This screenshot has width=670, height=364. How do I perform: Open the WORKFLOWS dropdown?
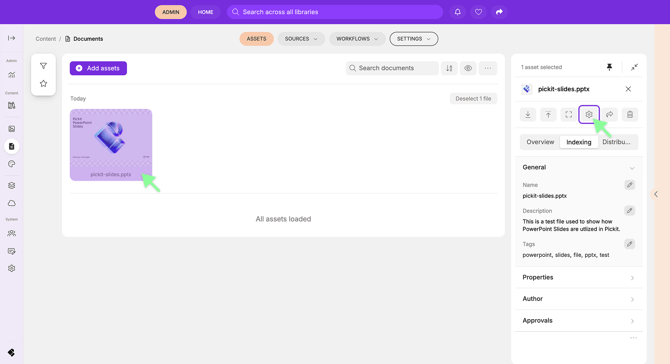tap(357, 39)
